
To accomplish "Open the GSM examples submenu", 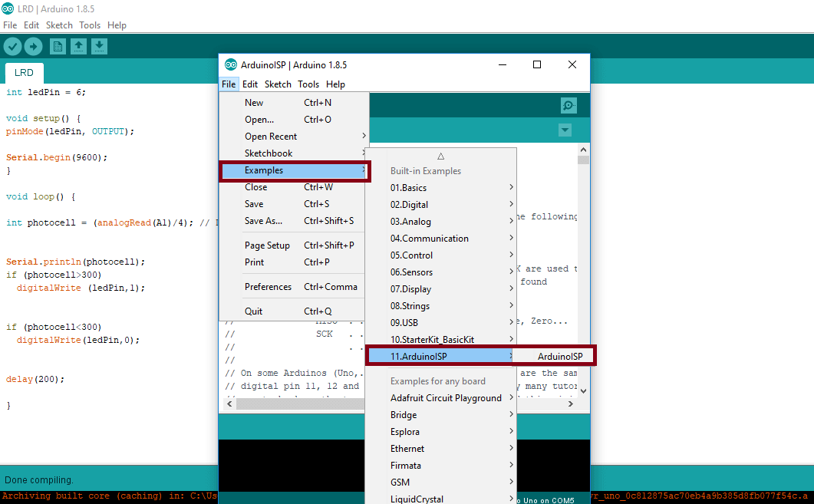I will (x=440, y=483).
